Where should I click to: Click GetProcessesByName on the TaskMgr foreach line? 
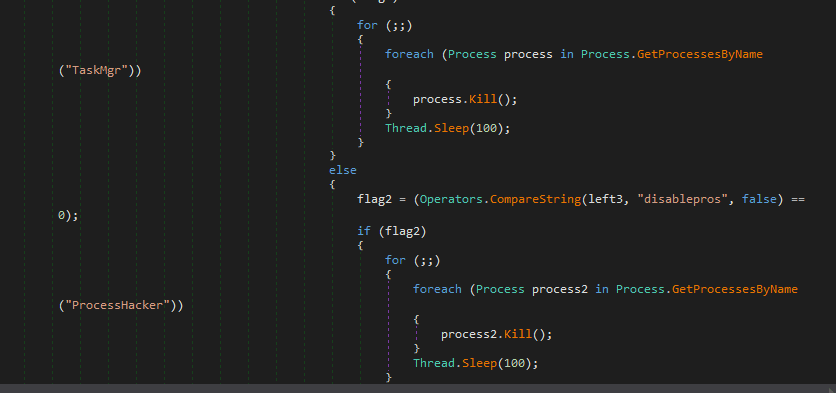[700, 54]
